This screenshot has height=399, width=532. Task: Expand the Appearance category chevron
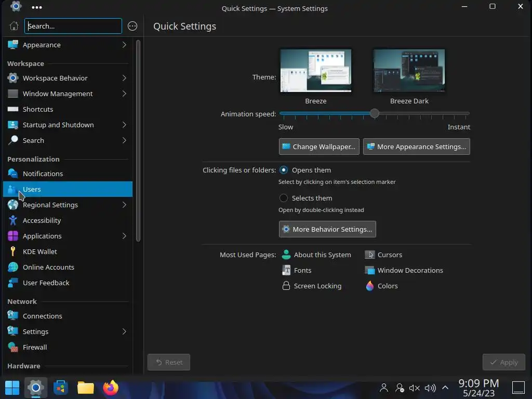[x=124, y=45]
